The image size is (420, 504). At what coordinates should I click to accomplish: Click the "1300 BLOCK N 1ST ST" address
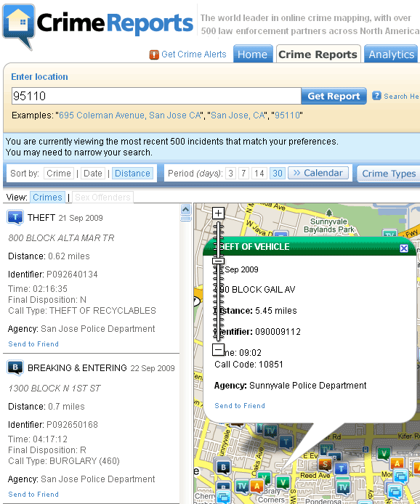tap(54, 389)
